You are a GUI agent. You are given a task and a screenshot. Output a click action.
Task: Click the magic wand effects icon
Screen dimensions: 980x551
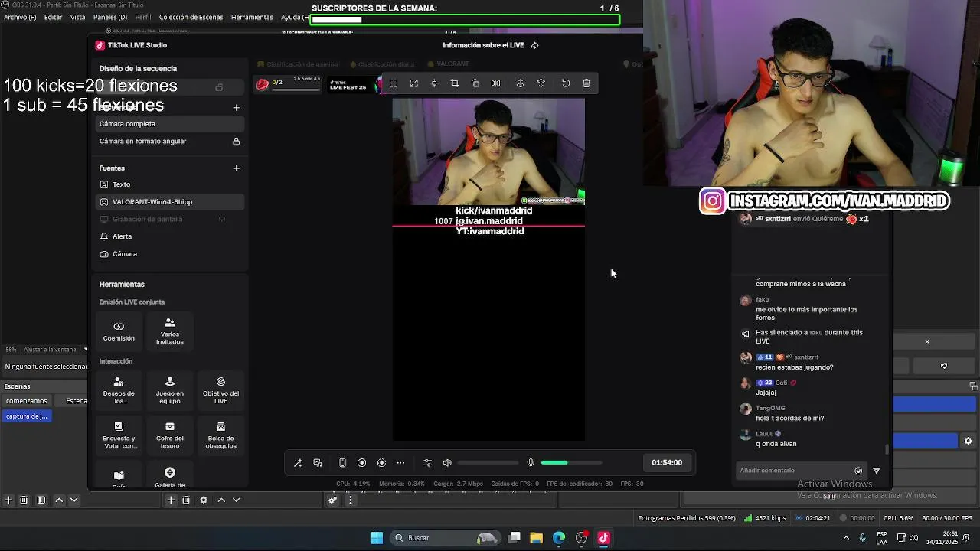click(x=298, y=463)
